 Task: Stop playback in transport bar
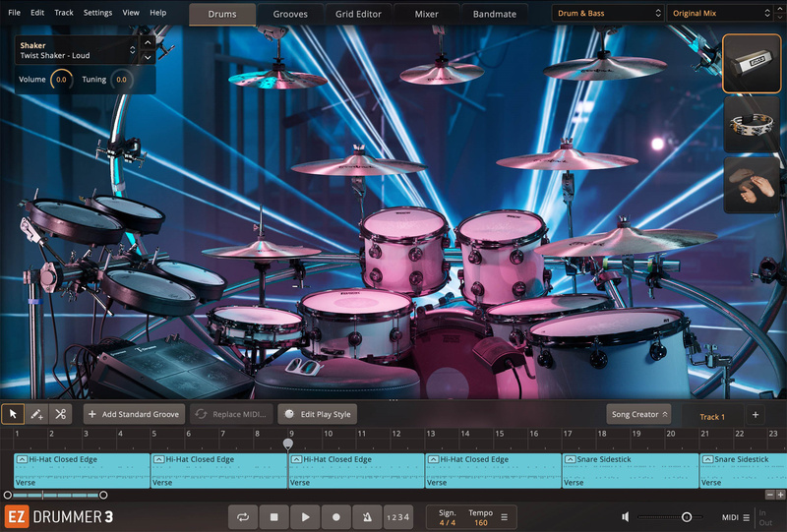pos(274,517)
